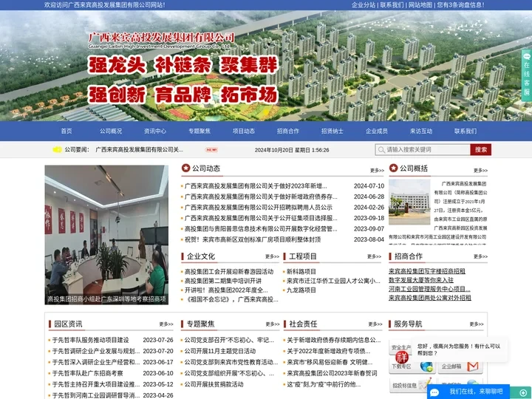Open the 我们在线，来聊聊吧 chat bar
The width and height of the screenshot is (532, 399).
point(468,392)
